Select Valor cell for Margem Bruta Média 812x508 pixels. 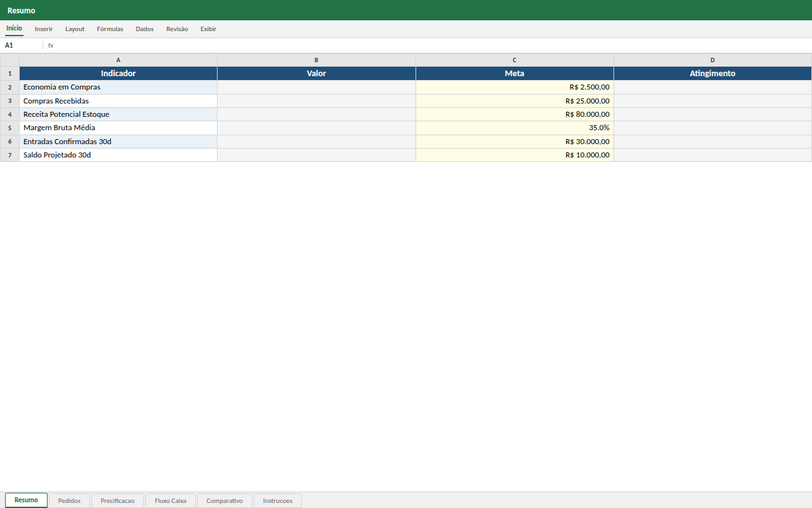click(x=317, y=128)
